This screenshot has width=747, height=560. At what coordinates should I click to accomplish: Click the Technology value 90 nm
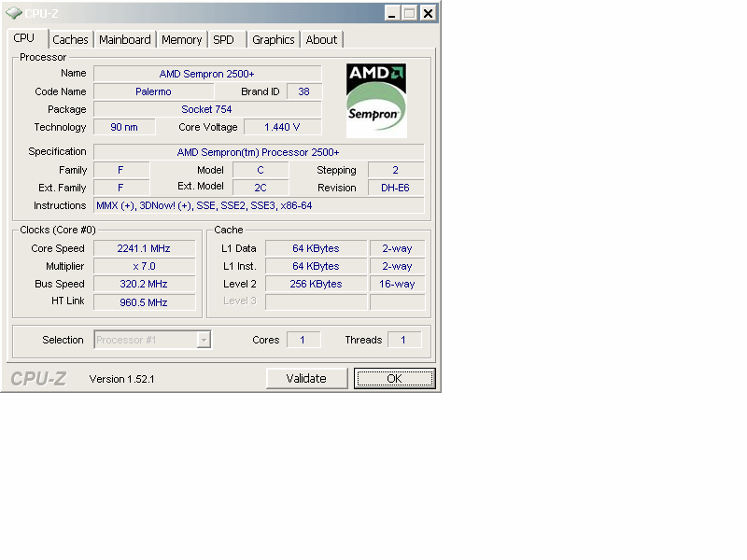(x=124, y=127)
